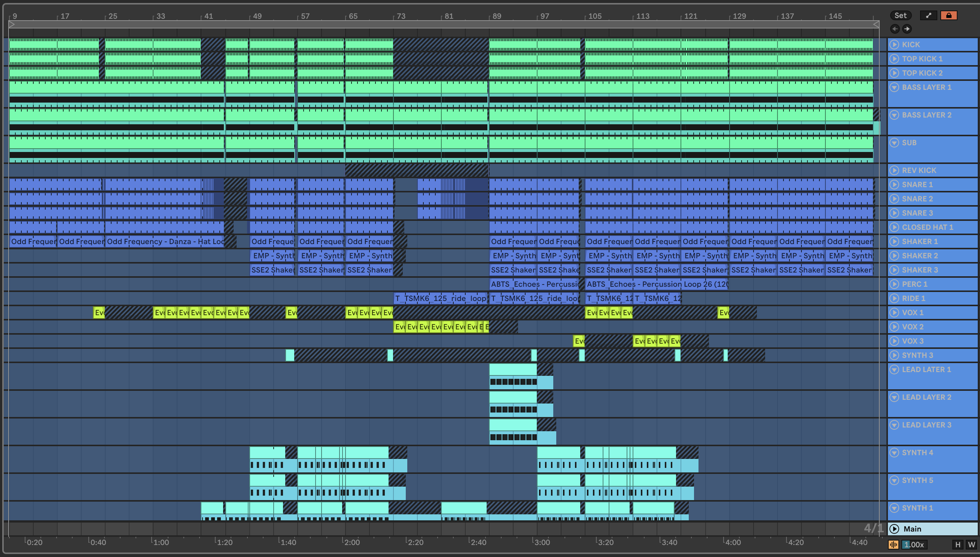Click the automation mode line icon
Viewport: 980px width, 557px height.
928,15
